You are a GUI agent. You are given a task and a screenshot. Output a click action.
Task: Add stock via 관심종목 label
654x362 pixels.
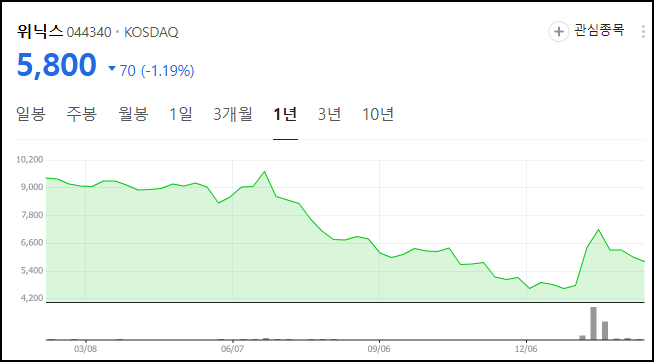599,31
